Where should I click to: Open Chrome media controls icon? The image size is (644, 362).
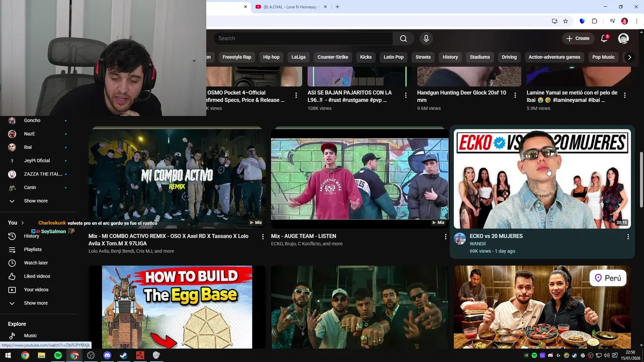coord(612,21)
